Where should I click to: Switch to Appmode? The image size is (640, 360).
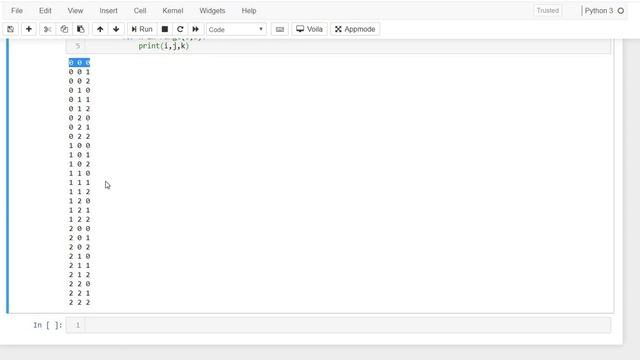tap(355, 29)
